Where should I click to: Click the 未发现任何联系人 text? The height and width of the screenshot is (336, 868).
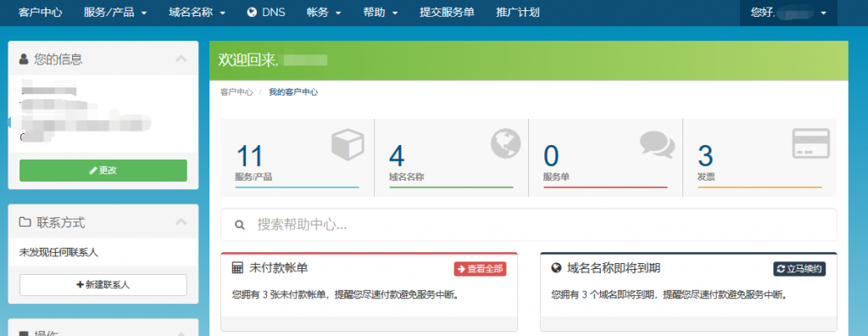coord(58,253)
